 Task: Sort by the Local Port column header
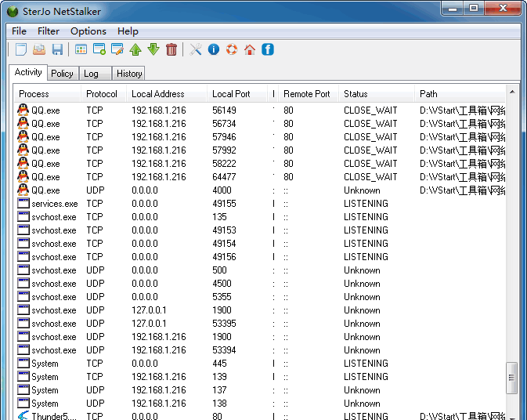(x=231, y=94)
